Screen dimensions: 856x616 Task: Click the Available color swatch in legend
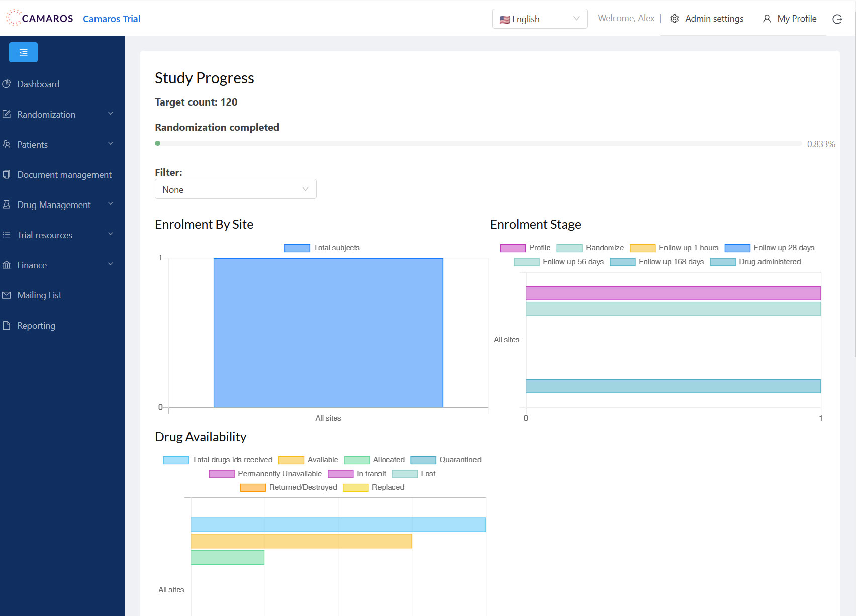coord(291,460)
